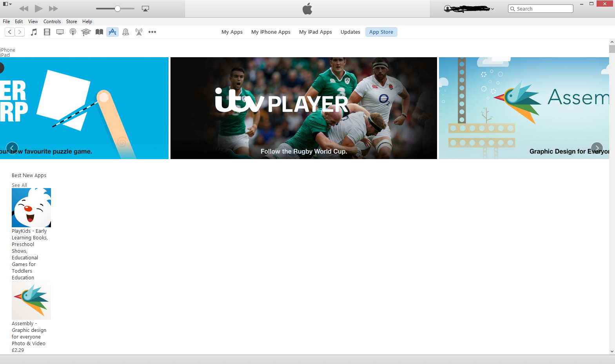Viewport: 615px width, 364px height.
Task: Click the Photo & Video category text
Action: pyautogui.click(x=29, y=344)
